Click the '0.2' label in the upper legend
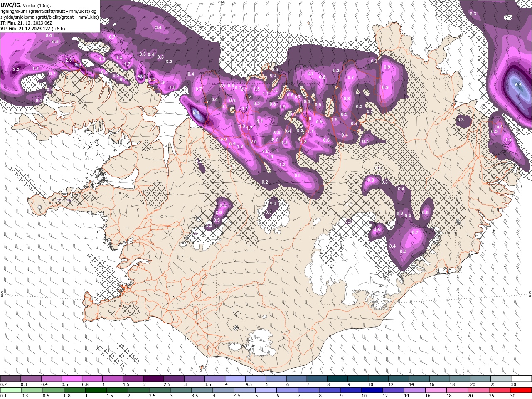The width and height of the screenshot is (532, 399). [3, 384]
